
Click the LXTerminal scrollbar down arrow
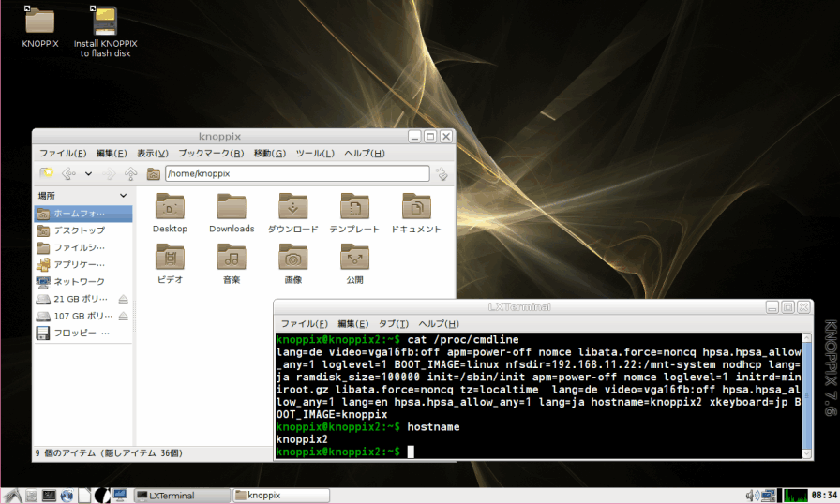point(807,453)
